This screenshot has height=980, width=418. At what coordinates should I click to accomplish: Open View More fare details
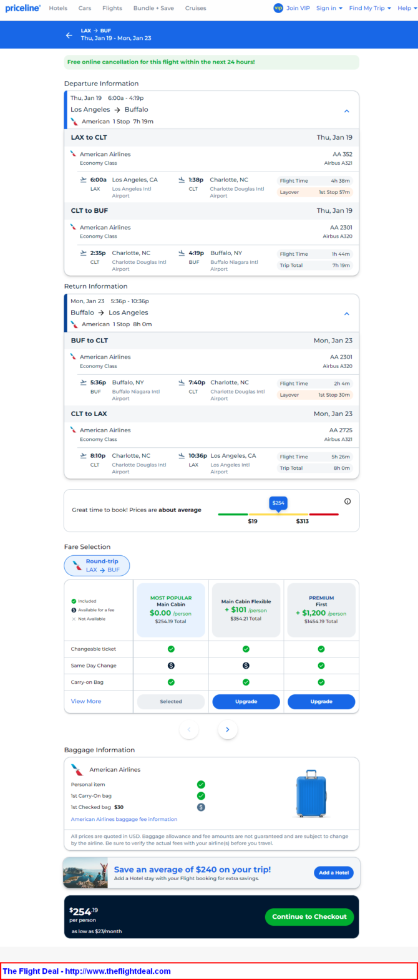[86, 701]
